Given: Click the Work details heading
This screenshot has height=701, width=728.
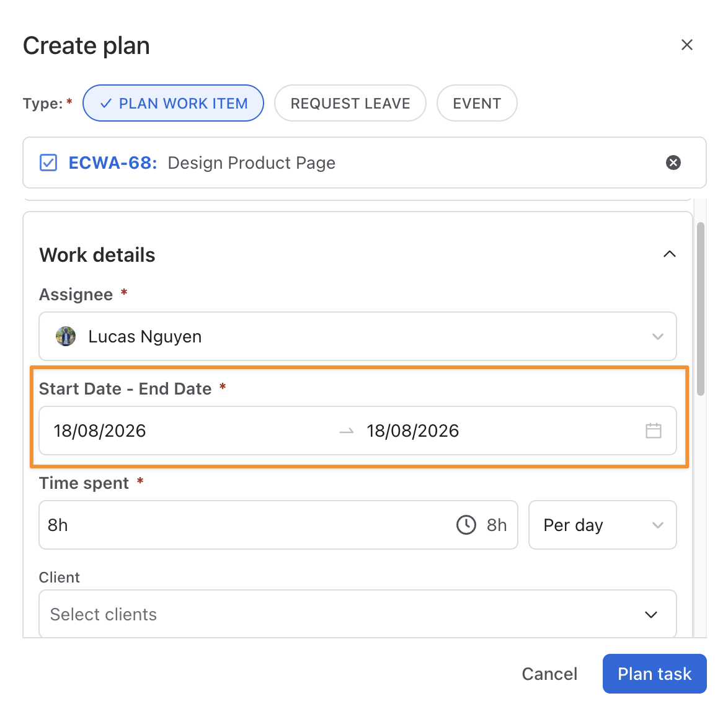Looking at the screenshot, I should tap(97, 255).
